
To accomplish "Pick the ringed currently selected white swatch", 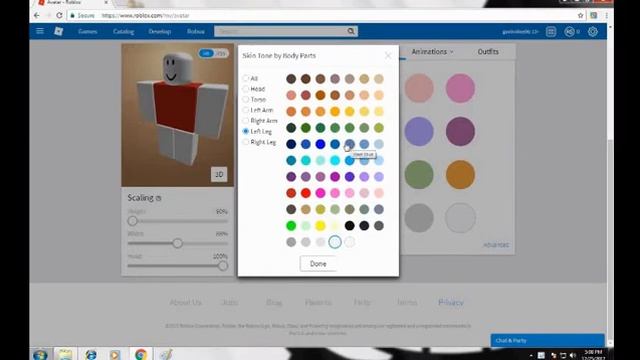I will click(335, 242).
